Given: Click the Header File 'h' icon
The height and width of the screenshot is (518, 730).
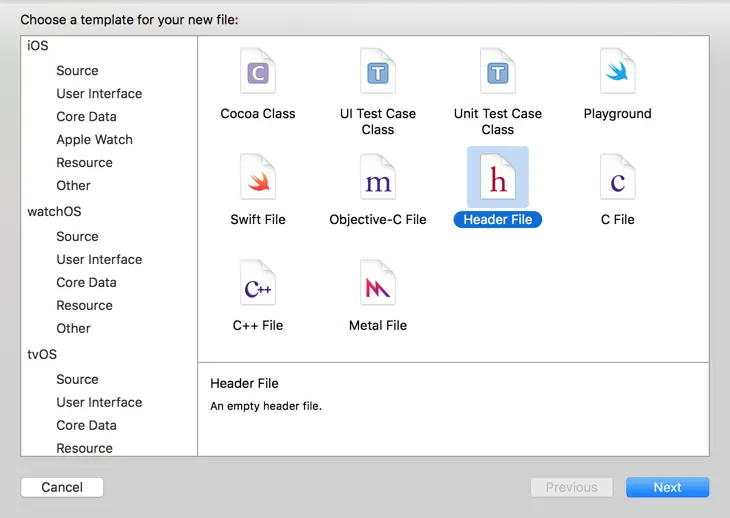Looking at the screenshot, I should coord(498,177).
